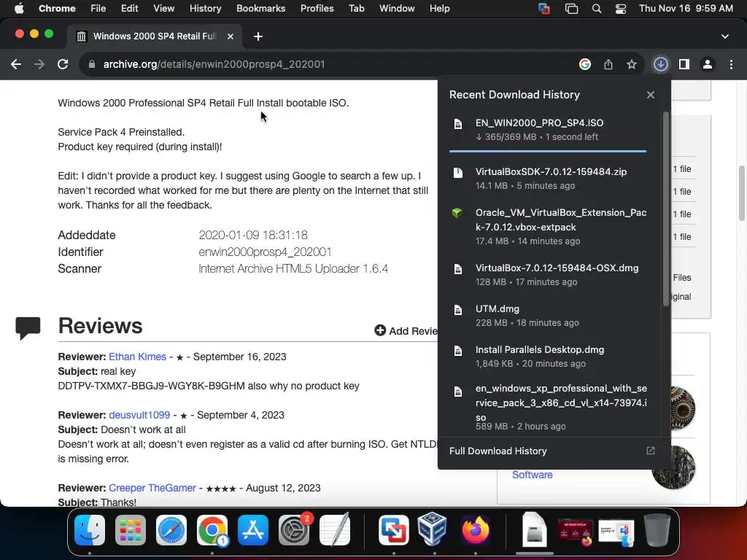Open the EN_WIN2000_PRO_SP4.ISO download entry
The height and width of the screenshot is (560, 747).
547,130
